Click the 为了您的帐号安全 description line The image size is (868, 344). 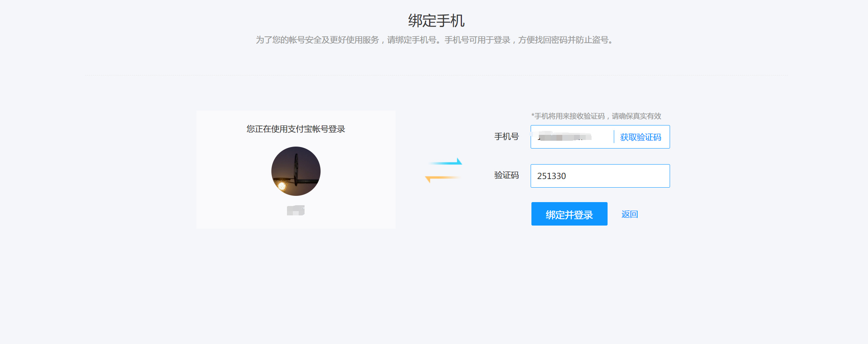pyautogui.click(x=435, y=40)
